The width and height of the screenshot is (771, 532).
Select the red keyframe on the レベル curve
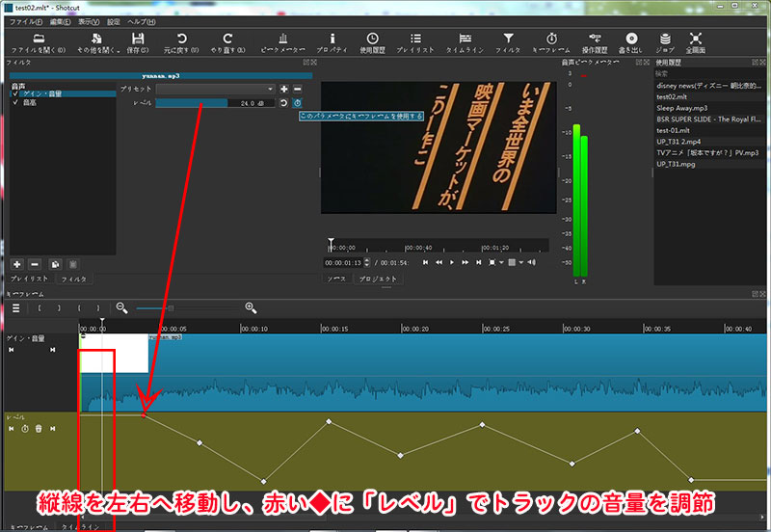(x=144, y=415)
